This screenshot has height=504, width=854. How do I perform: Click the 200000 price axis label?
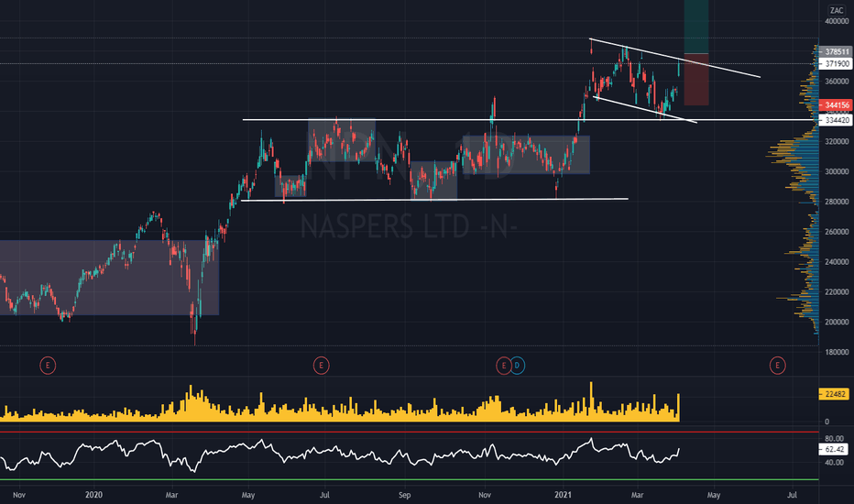point(838,322)
